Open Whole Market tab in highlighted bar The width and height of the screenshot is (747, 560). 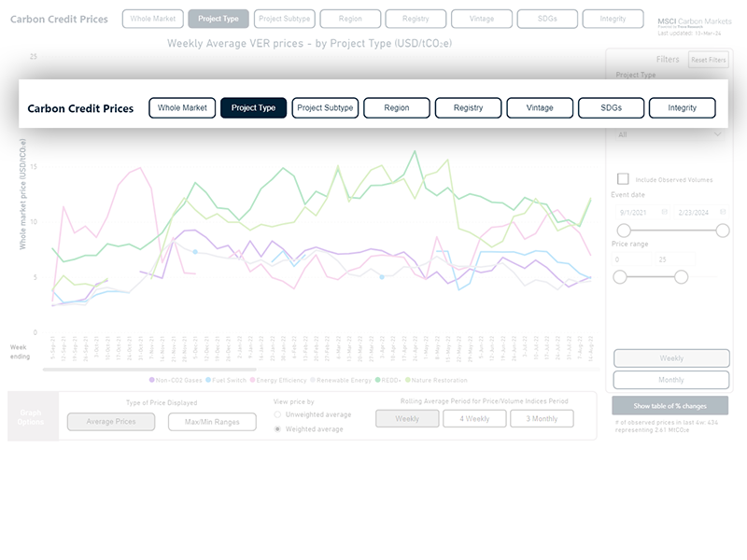click(182, 108)
